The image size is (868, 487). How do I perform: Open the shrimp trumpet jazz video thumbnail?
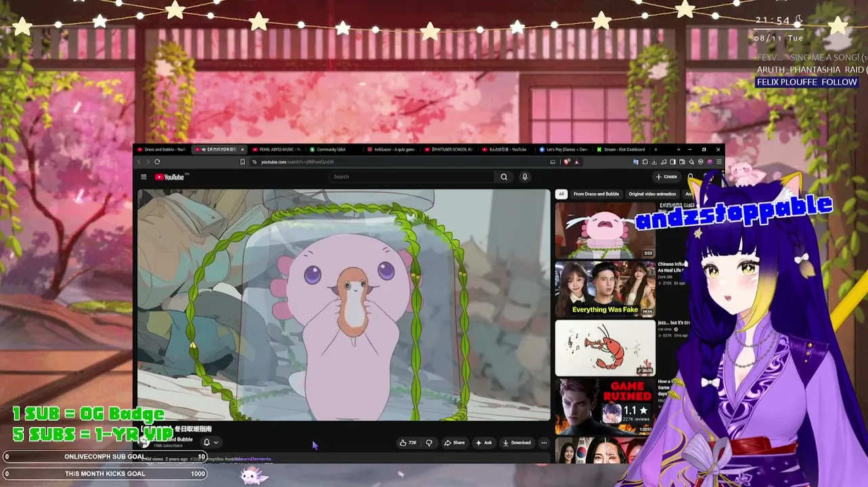pos(606,348)
